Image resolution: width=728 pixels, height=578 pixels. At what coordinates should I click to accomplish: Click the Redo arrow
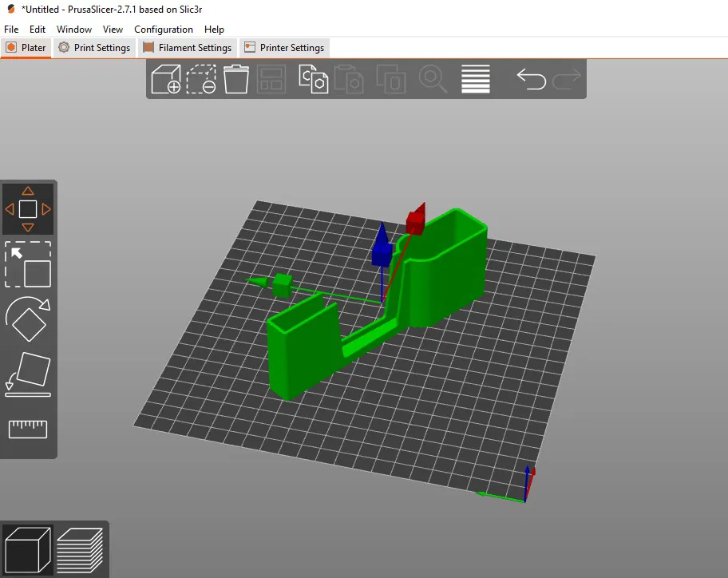pos(567,79)
